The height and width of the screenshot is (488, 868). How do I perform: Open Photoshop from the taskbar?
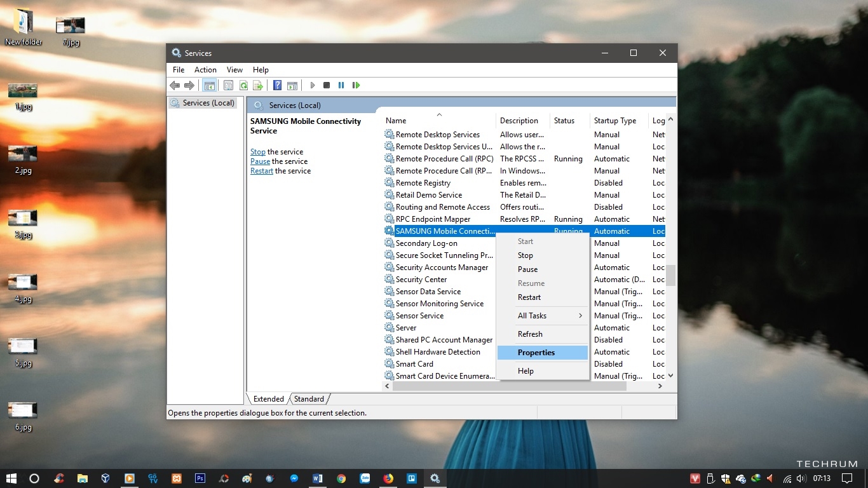click(x=200, y=478)
